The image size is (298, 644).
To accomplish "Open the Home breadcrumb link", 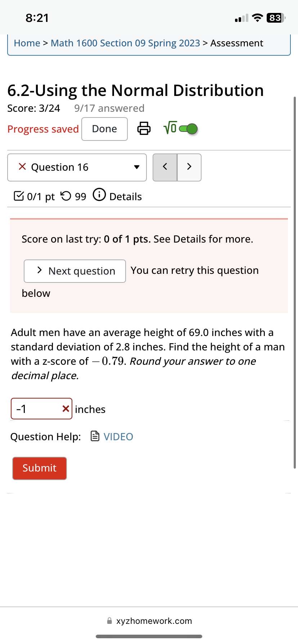I will 27,43.
